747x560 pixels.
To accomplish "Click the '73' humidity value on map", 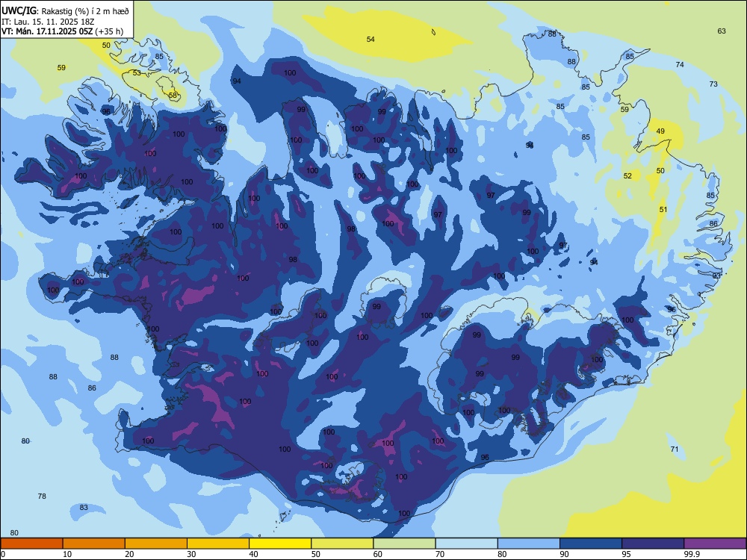I will coord(713,84).
